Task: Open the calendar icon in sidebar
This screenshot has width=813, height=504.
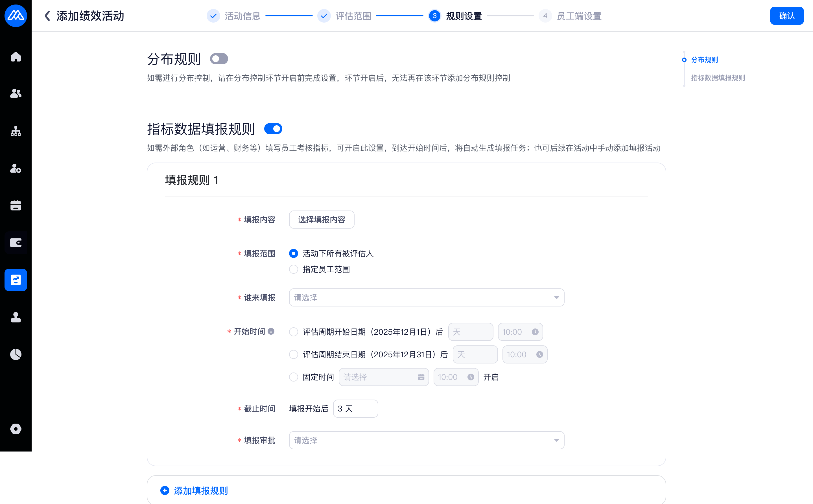Action: pos(16,206)
